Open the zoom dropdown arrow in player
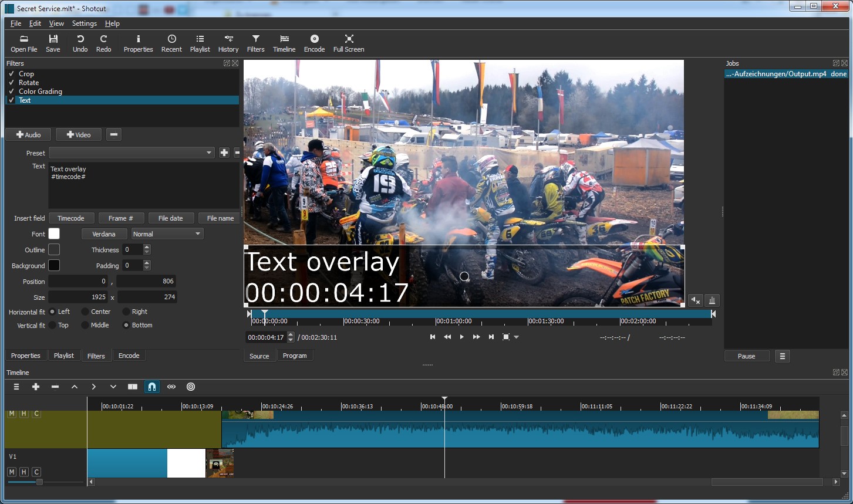 tap(517, 337)
